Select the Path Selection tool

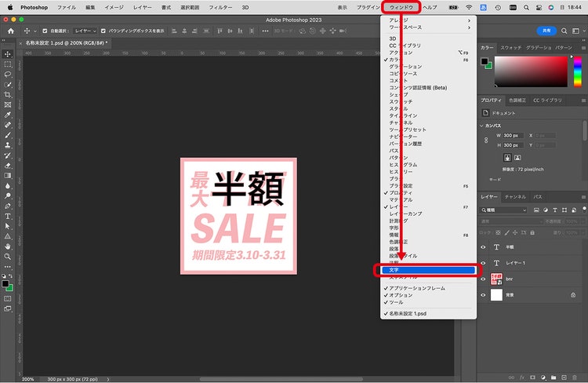pyautogui.click(x=8, y=226)
